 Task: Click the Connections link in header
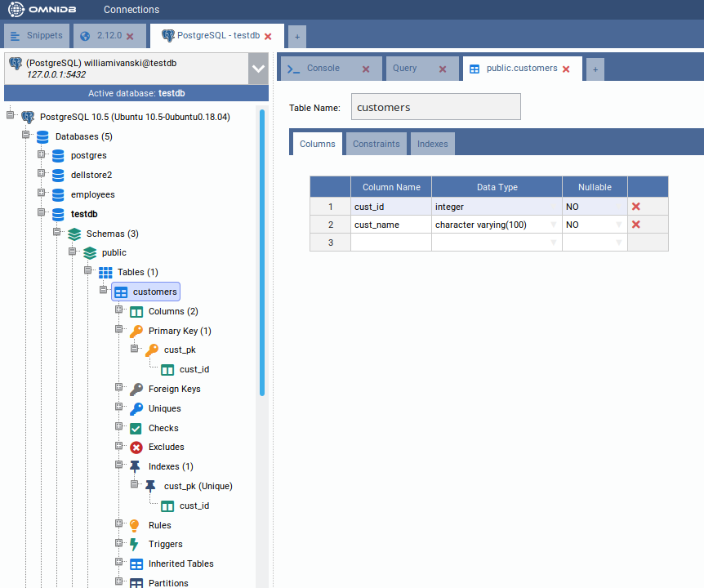(131, 10)
